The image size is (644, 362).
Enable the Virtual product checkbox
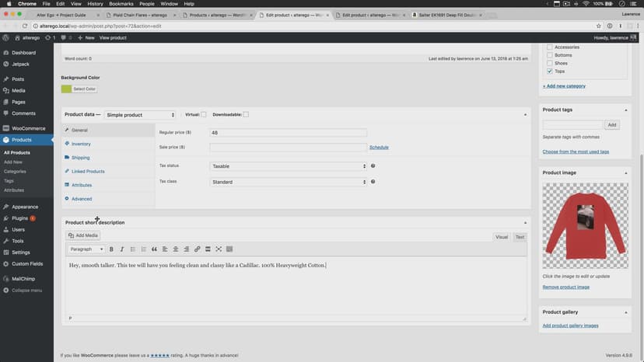click(x=204, y=115)
